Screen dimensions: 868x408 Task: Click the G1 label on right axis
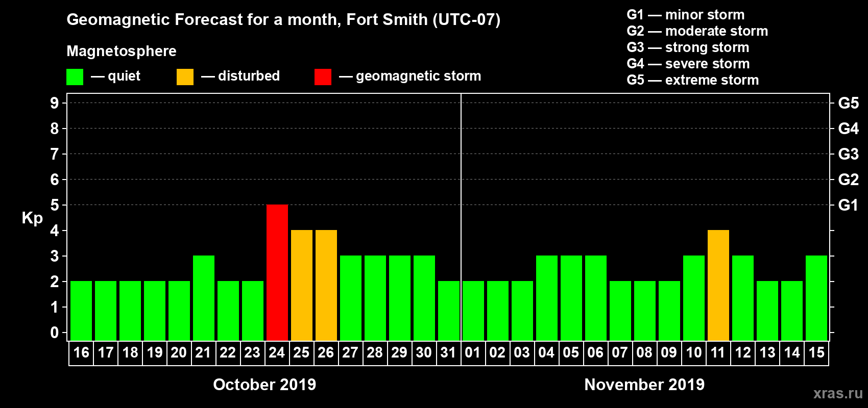tap(848, 205)
